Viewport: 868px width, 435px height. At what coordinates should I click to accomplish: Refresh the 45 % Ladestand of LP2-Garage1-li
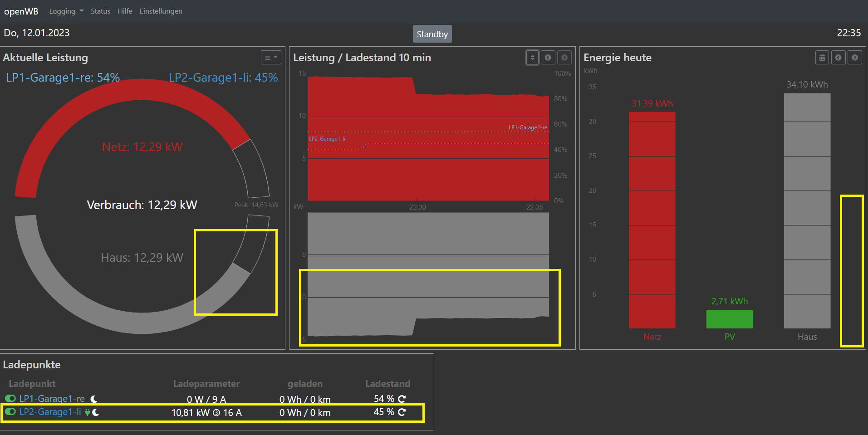[402, 412]
